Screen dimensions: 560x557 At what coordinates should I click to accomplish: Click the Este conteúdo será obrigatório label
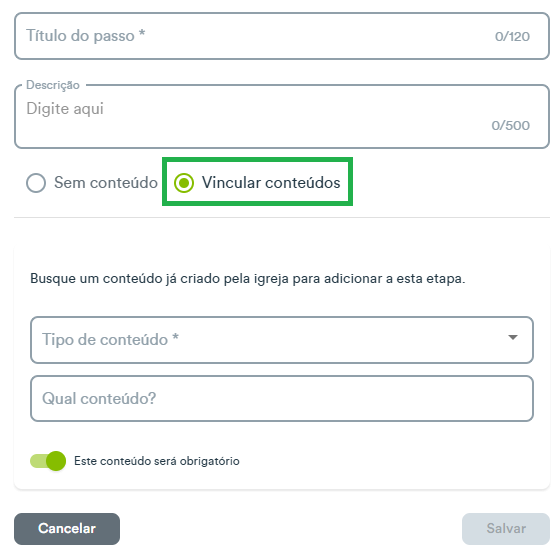pos(157,461)
